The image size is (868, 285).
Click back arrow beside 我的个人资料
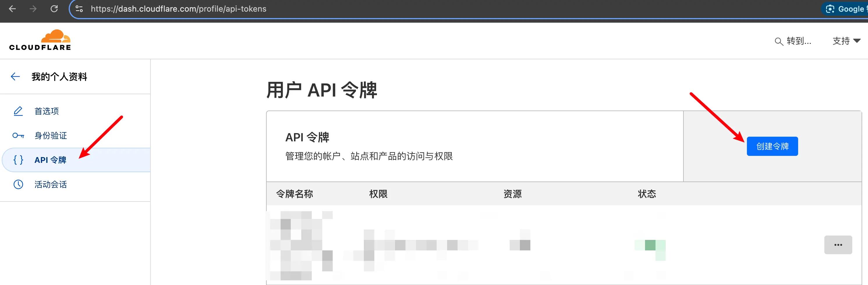click(x=15, y=77)
